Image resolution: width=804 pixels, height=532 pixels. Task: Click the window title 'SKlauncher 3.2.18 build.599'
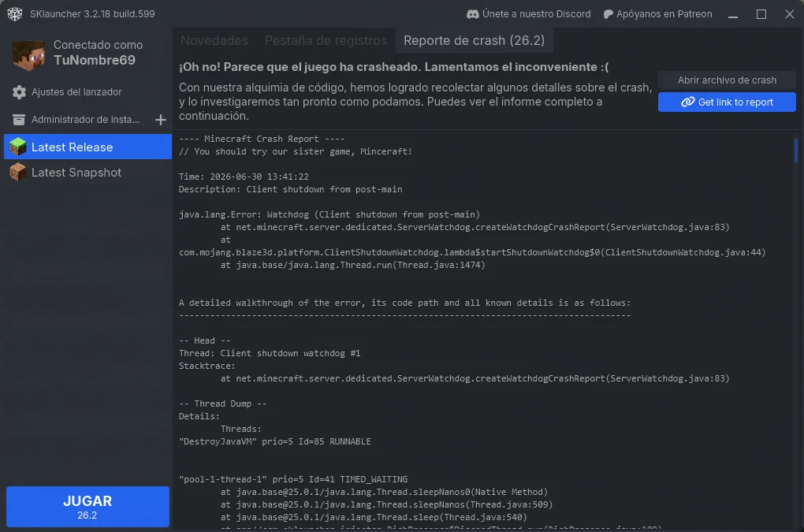(92, 14)
